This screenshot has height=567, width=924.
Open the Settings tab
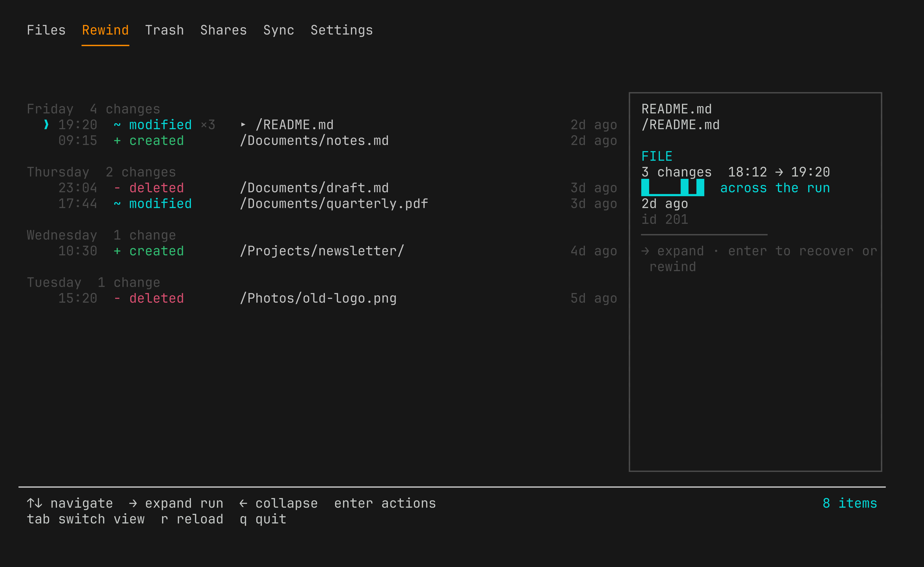tap(342, 30)
